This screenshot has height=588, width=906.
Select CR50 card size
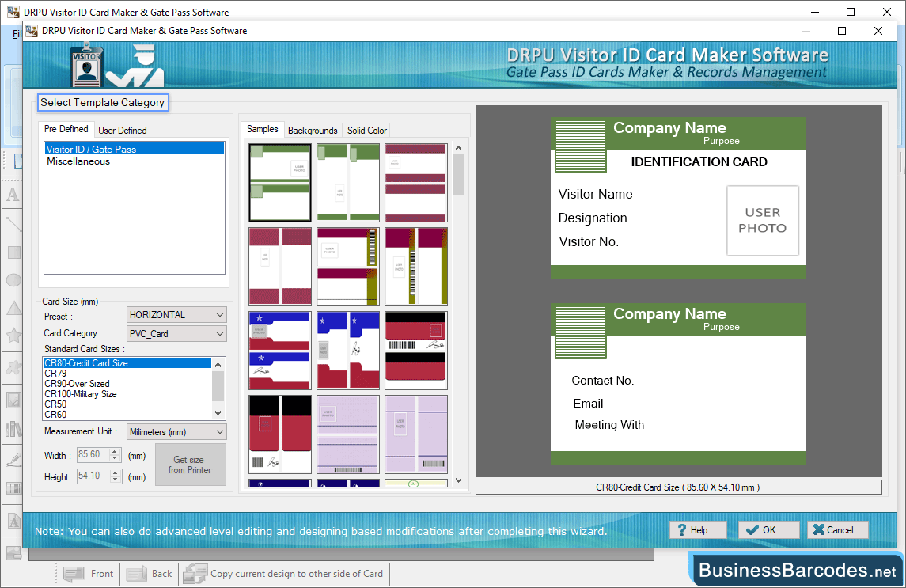tap(127, 404)
